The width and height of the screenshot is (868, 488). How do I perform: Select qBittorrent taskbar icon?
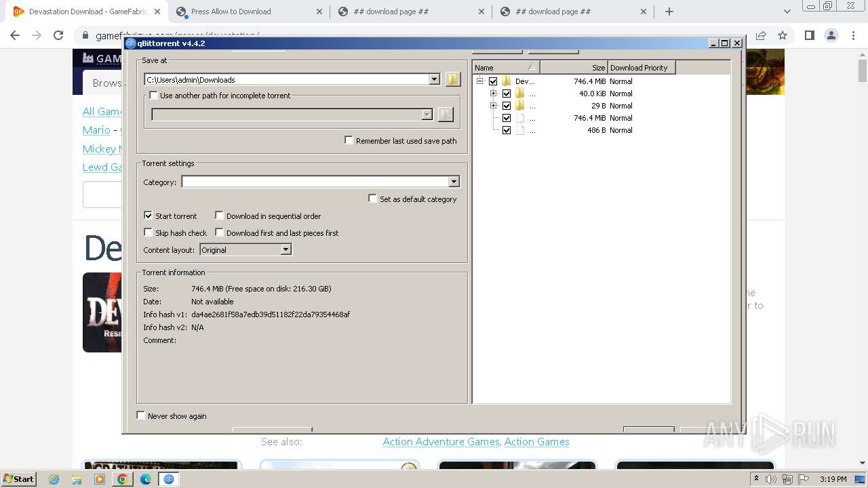tap(168, 479)
